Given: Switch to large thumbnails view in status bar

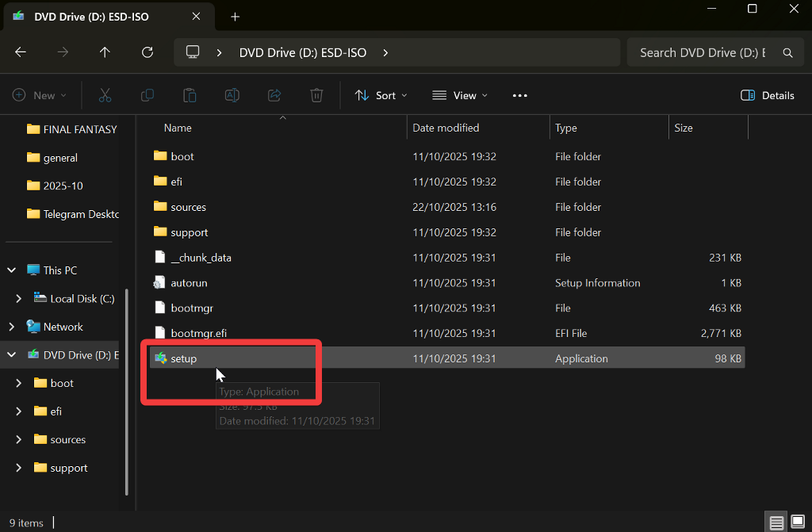Looking at the screenshot, I should click(x=797, y=522).
